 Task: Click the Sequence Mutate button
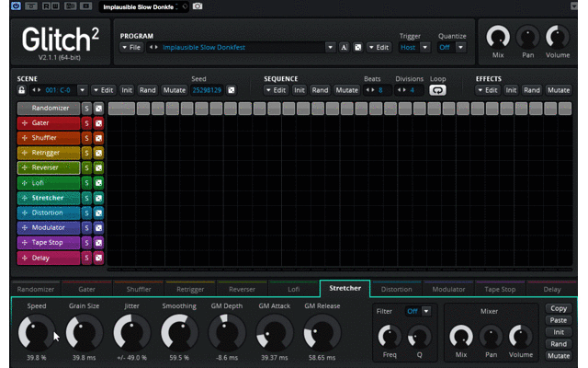coord(346,90)
